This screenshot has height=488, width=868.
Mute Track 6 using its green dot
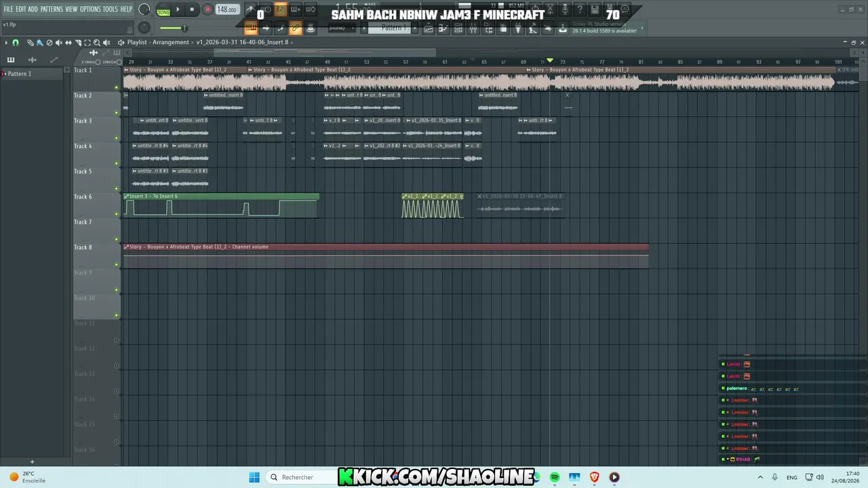[x=117, y=214]
